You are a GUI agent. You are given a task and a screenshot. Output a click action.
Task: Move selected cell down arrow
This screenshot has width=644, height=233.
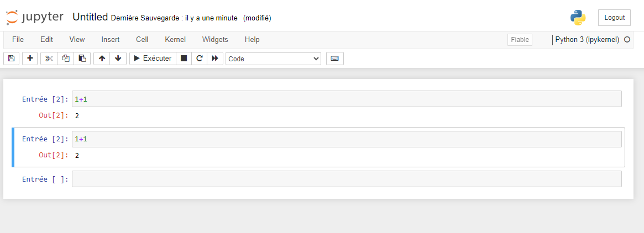click(118, 59)
